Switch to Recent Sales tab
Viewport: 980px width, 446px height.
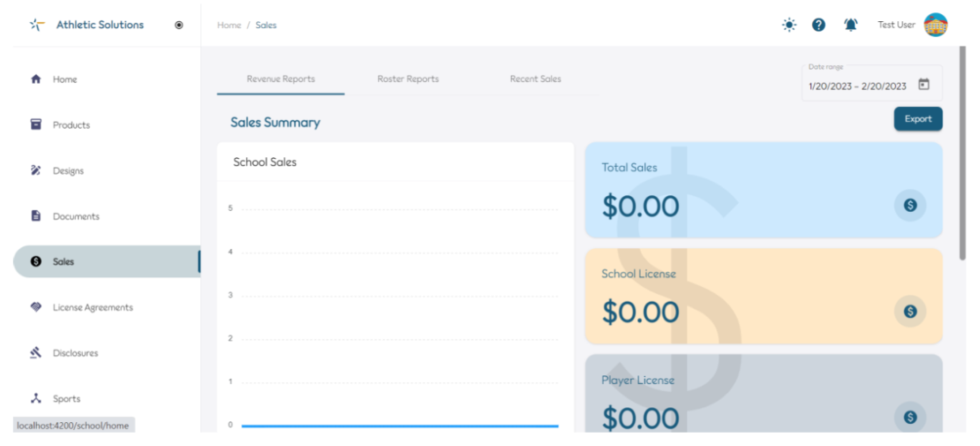click(536, 79)
